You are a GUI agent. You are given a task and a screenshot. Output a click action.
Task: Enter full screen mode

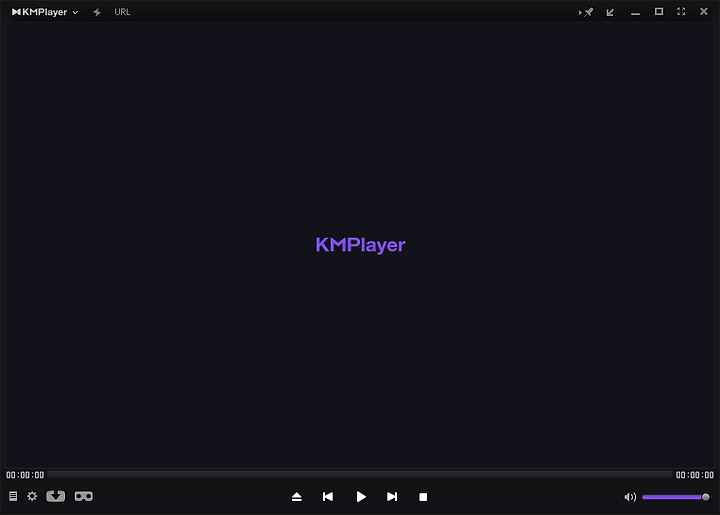(681, 11)
